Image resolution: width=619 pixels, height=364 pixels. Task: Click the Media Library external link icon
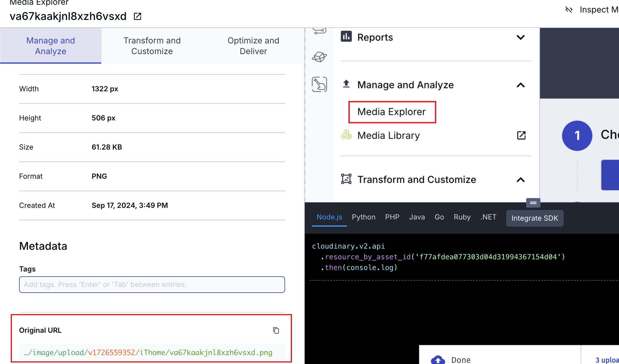(521, 136)
